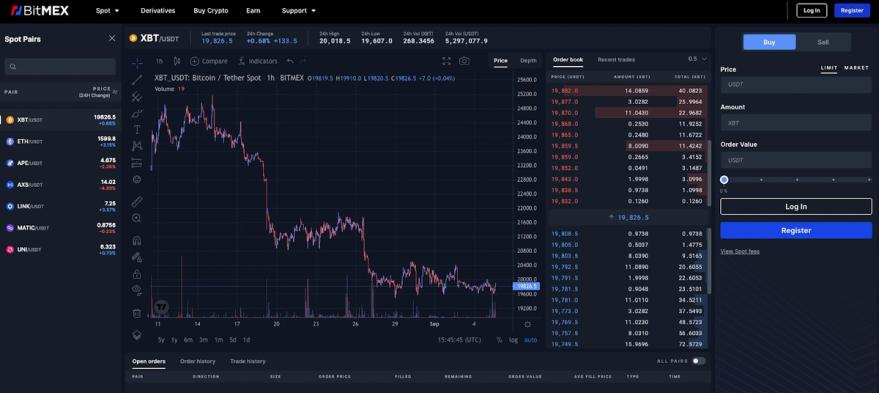
Task: Switch to the Trade history tab
Action: coord(248,362)
